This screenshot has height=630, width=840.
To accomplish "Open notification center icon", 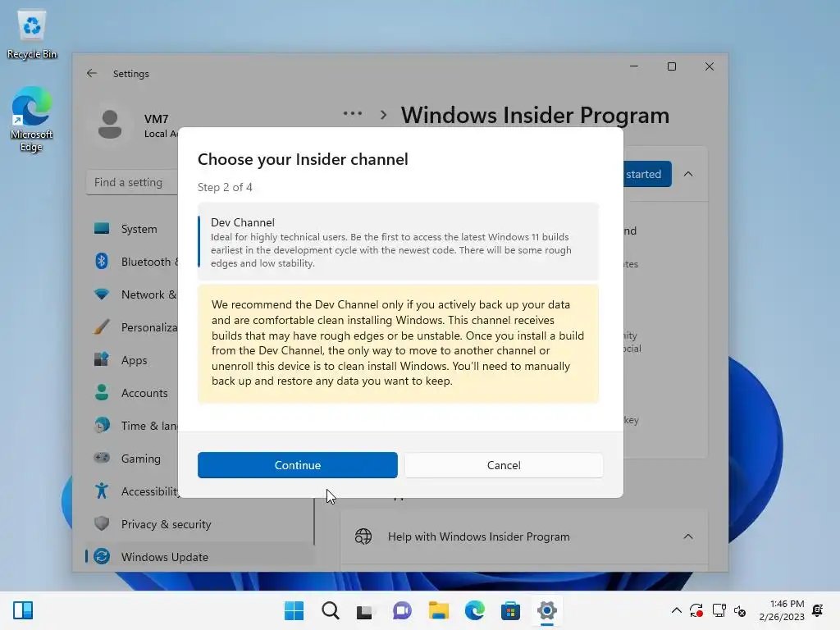I will (818, 610).
